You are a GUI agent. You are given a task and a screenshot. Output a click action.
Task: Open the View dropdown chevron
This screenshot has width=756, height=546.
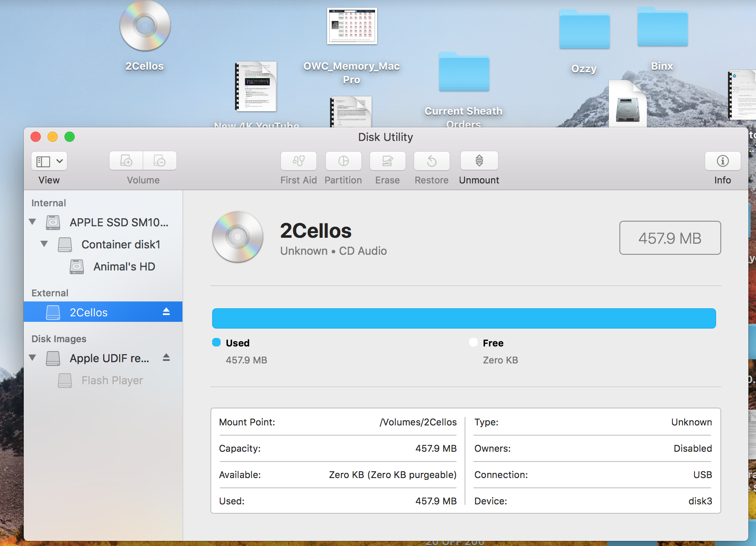pos(60,161)
